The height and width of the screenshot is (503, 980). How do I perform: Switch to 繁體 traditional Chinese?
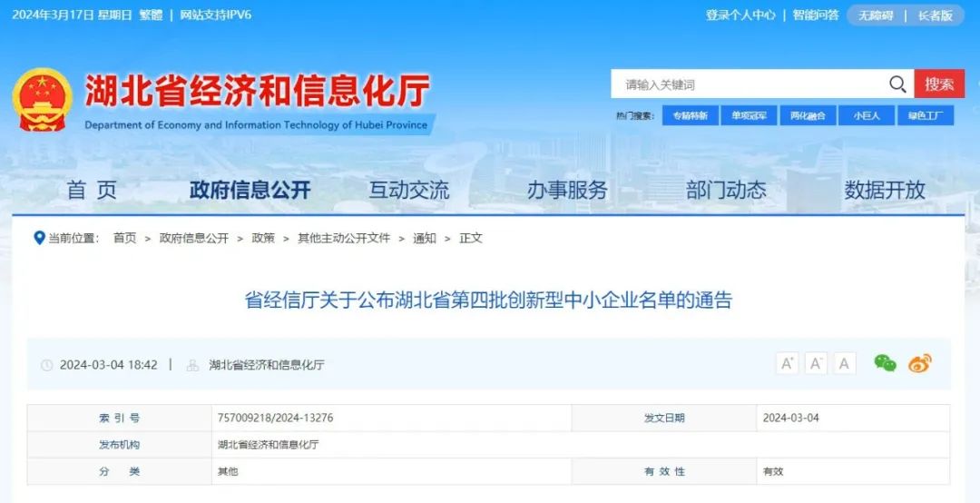click(151, 15)
